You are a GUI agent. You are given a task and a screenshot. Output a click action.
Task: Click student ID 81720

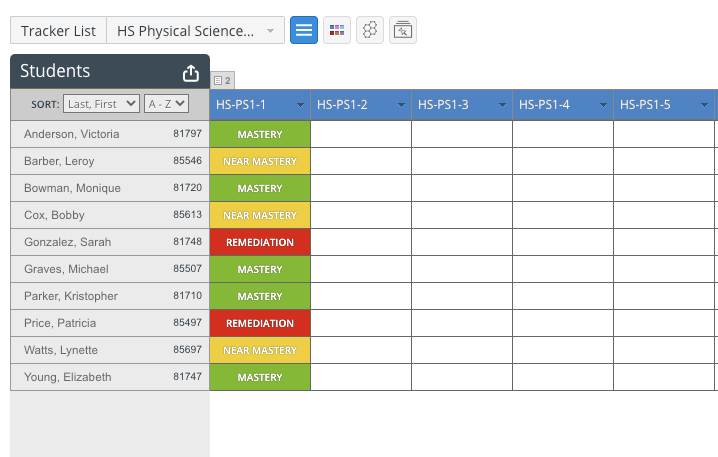click(187, 188)
